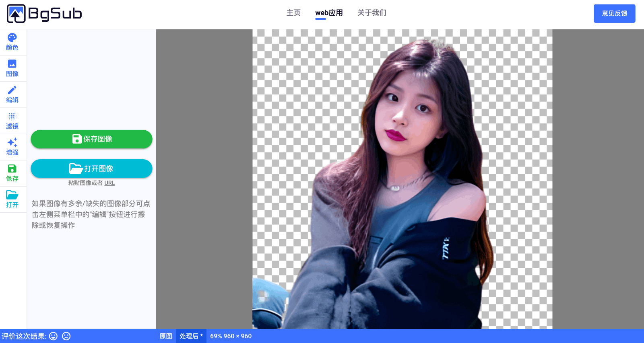Open 关于我们 about us page

pos(372,13)
